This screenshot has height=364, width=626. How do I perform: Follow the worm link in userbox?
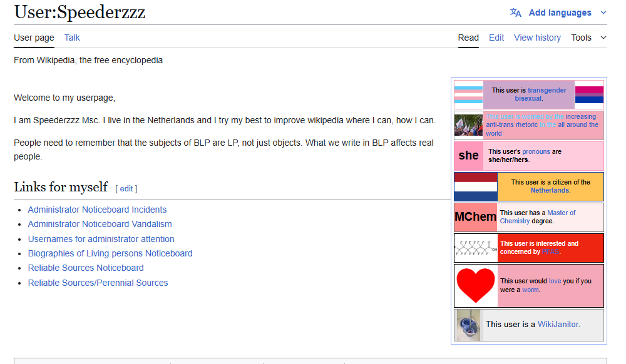tap(530, 290)
